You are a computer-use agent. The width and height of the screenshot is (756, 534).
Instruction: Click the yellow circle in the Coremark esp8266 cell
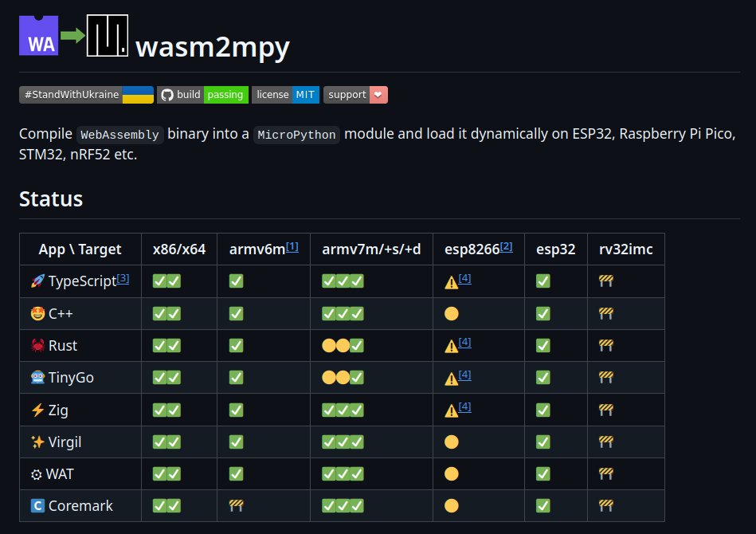pyautogui.click(x=451, y=505)
